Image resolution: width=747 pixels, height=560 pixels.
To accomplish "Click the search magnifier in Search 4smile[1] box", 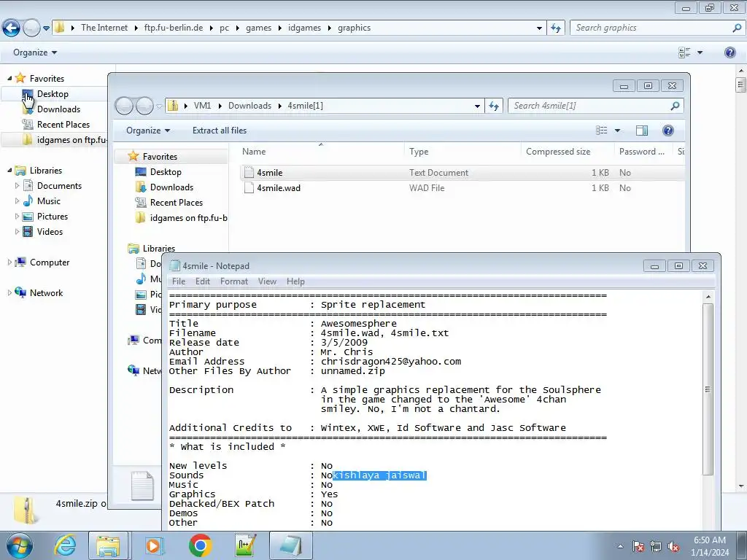I will click(x=675, y=106).
